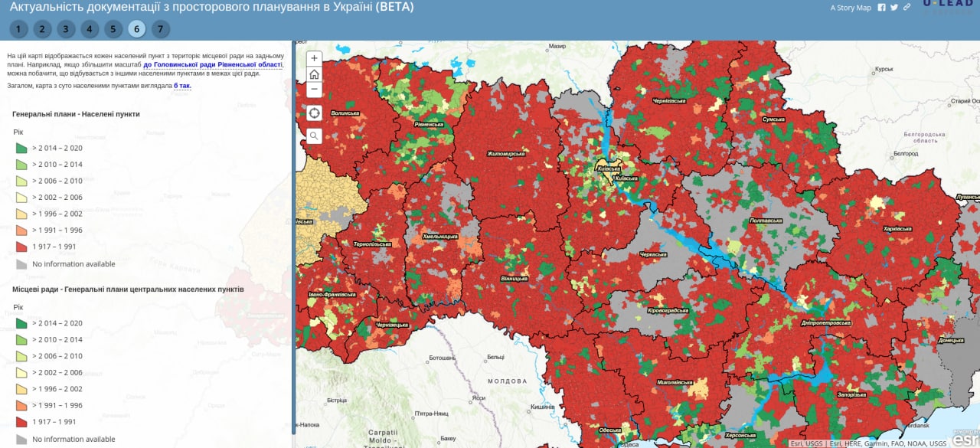The width and height of the screenshot is (980, 448).
Task: Select active story section 6
Action: tap(137, 29)
